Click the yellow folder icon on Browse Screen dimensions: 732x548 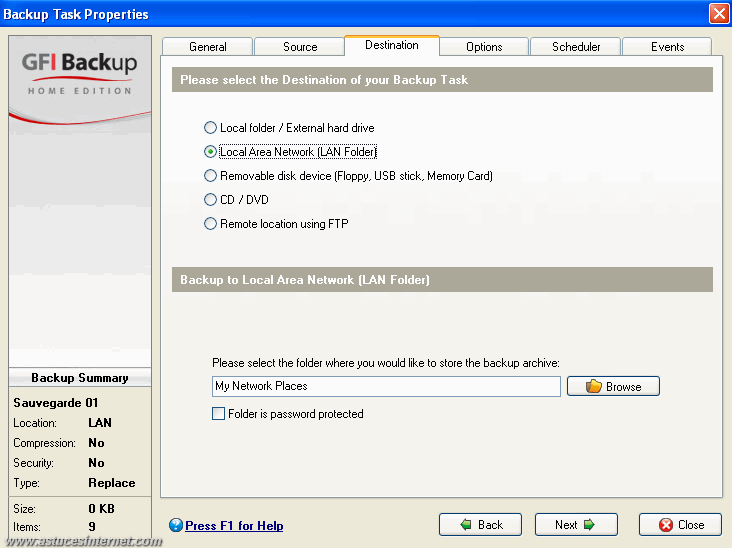593,386
